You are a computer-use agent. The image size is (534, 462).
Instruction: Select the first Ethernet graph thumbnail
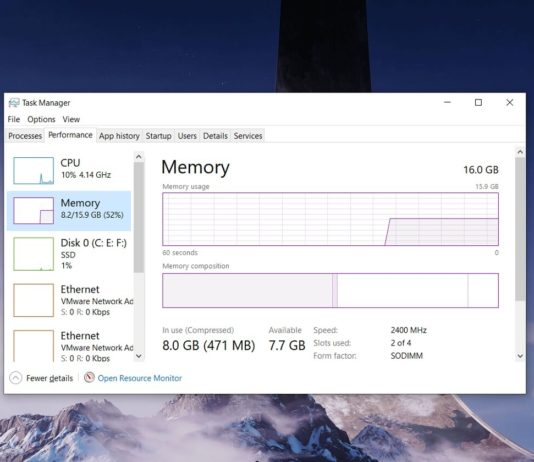pyautogui.click(x=33, y=300)
